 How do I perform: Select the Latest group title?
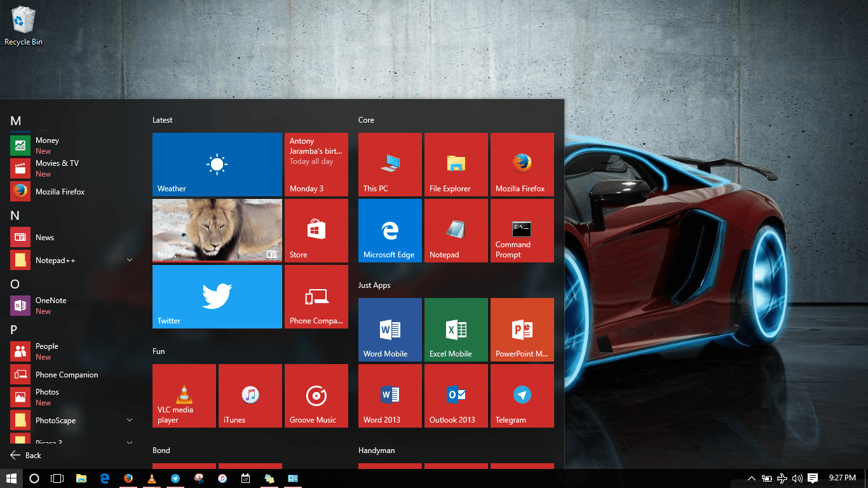163,120
